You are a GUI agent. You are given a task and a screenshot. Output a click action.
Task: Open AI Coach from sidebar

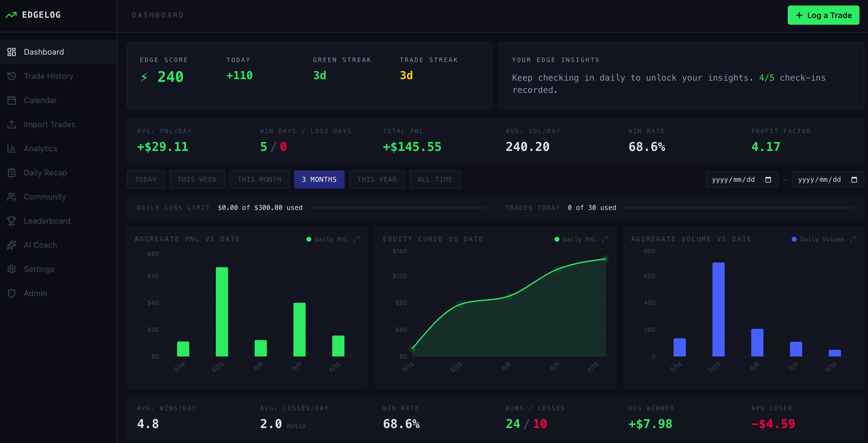[x=58, y=245]
